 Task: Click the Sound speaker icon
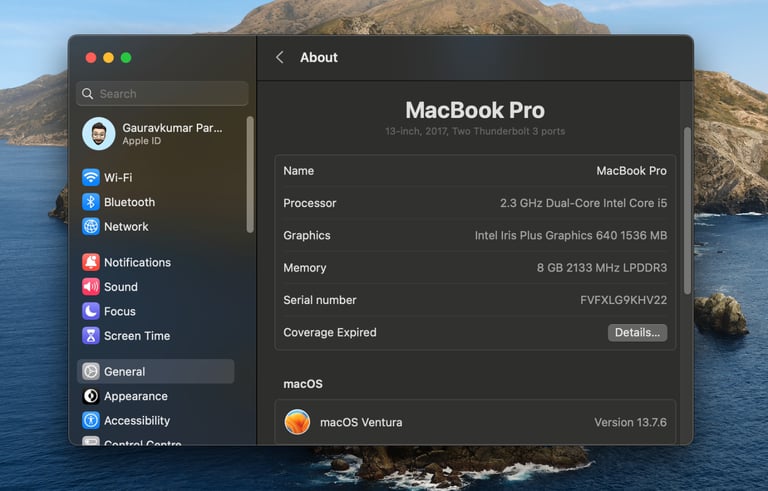coord(91,287)
